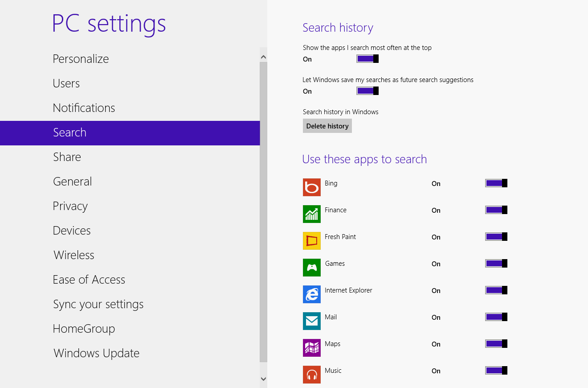The image size is (588, 388).
Task: Turn off Music search toggle
Action: tap(496, 371)
